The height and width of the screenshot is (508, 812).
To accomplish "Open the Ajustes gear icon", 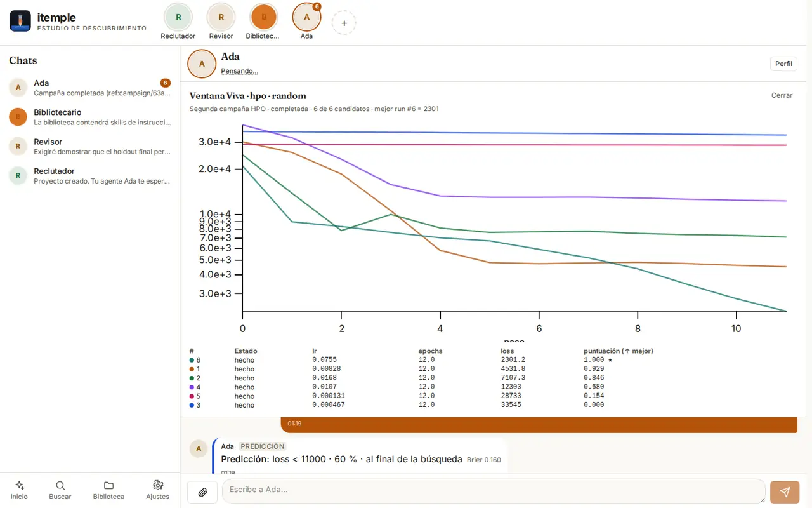I will (x=158, y=485).
